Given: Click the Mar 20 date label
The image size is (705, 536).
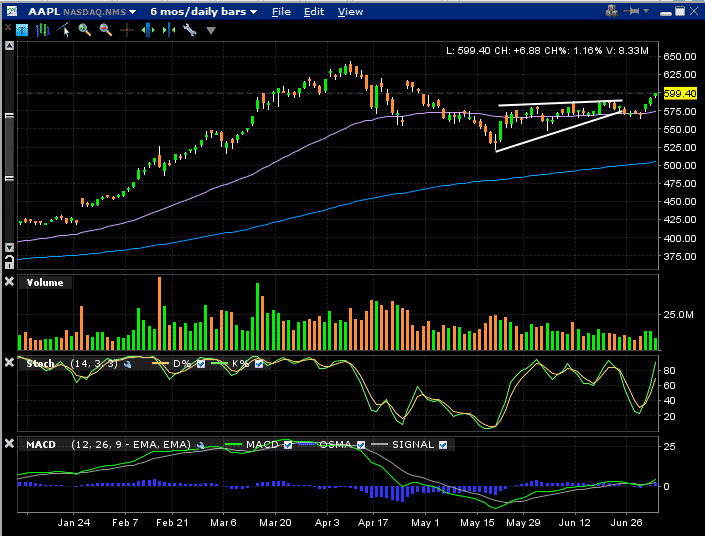Looking at the screenshot, I should (275, 523).
